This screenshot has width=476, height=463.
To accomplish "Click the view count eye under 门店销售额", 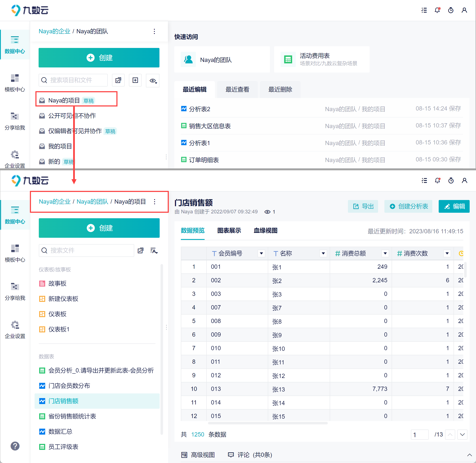I will point(267,212).
